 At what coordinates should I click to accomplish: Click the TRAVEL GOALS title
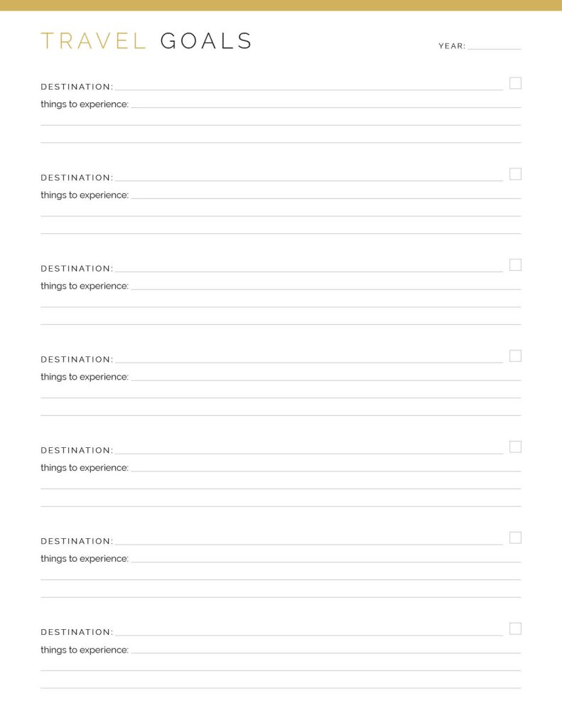(146, 41)
